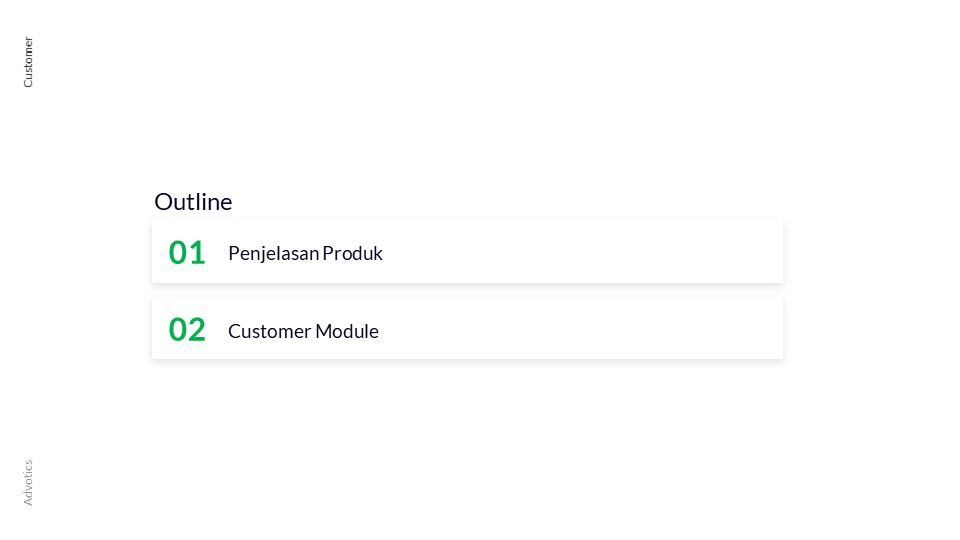The width and height of the screenshot is (960, 540).
Task: Select the green 02 number
Action: tap(187, 329)
